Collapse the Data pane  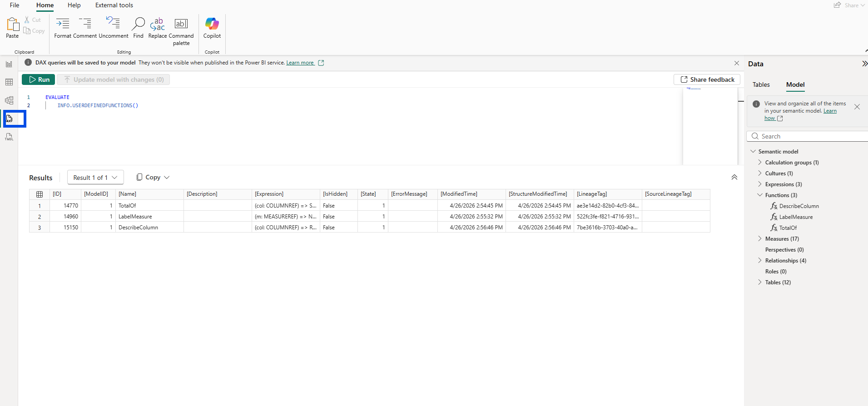(x=864, y=64)
